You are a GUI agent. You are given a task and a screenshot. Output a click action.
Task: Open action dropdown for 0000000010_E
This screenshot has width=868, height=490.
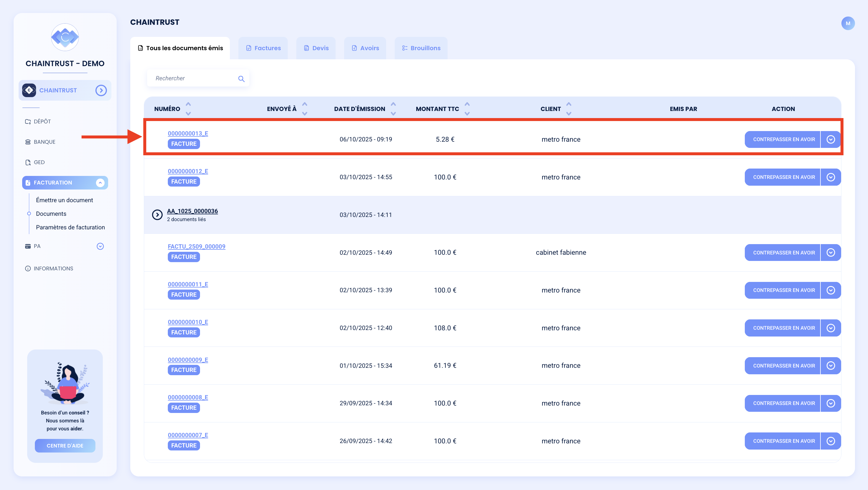point(830,328)
